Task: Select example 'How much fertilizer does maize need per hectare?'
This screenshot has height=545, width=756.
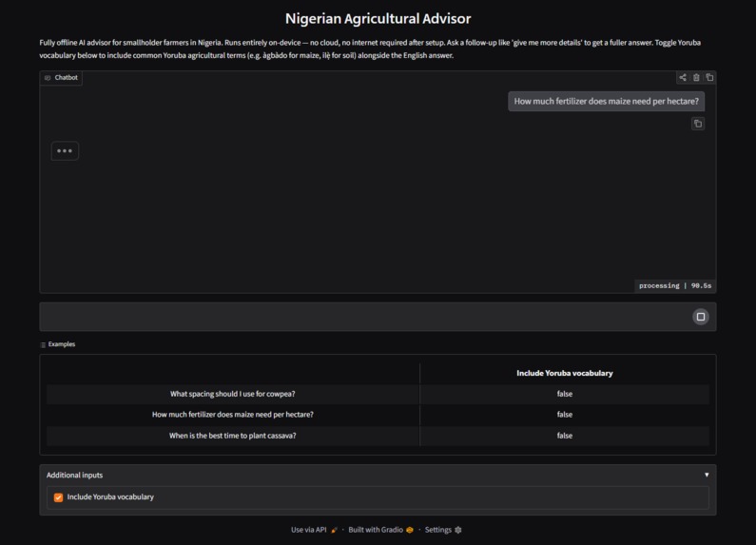Action: (x=232, y=415)
